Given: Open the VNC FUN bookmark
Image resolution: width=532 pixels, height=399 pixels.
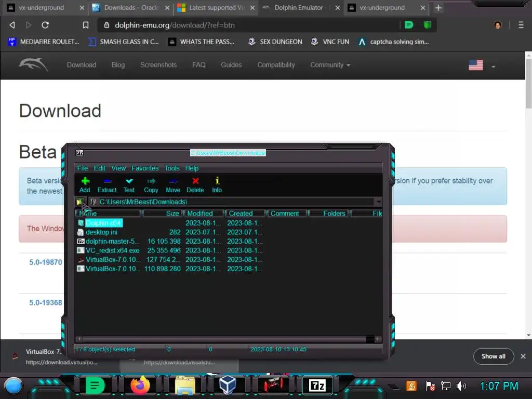Looking at the screenshot, I should tap(330, 42).
